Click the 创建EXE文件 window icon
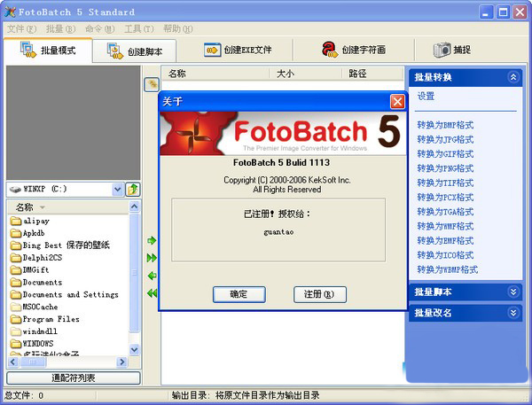The image size is (532, 405). coord(213,50)
